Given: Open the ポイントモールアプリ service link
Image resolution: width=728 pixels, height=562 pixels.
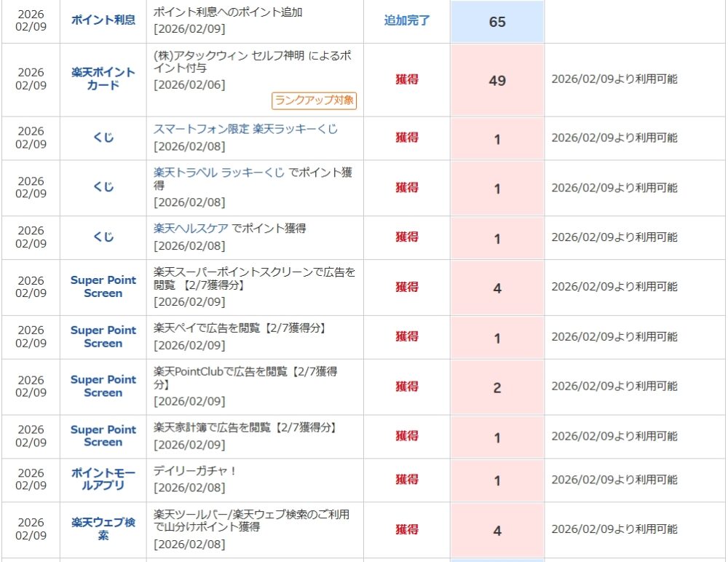Looking at the screenshot, I should pyautogui.click(x=103, y=479).
